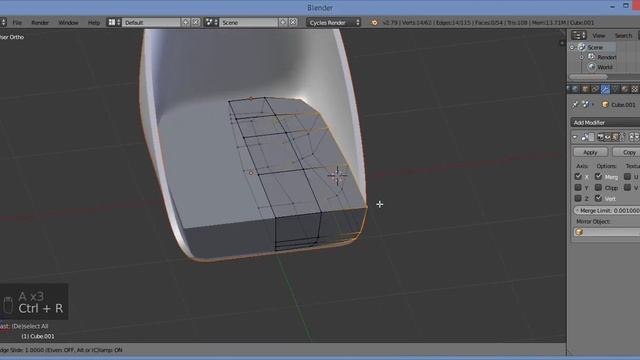
Task: Toggle the Merge option checkbox
Action: [x=598, y=176]
